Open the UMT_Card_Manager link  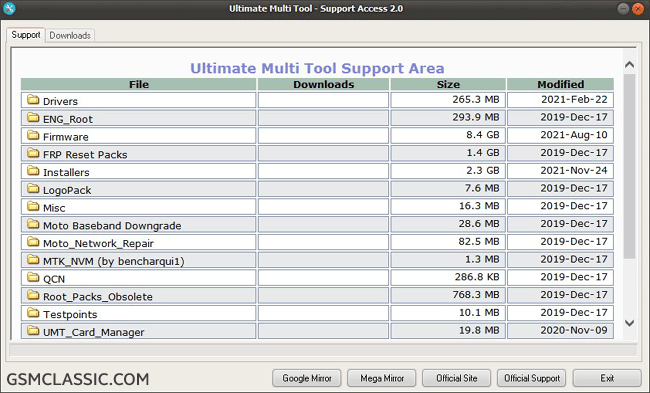click(x=94, y=332)
